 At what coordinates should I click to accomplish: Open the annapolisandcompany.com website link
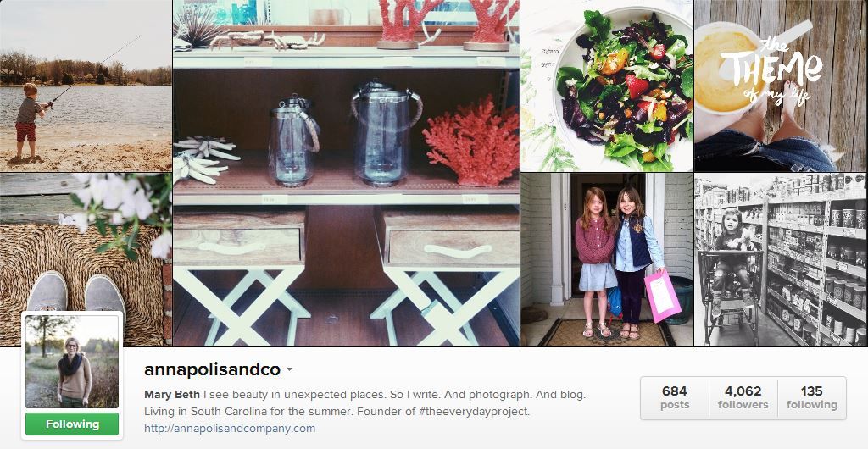(x=230, y=428)
